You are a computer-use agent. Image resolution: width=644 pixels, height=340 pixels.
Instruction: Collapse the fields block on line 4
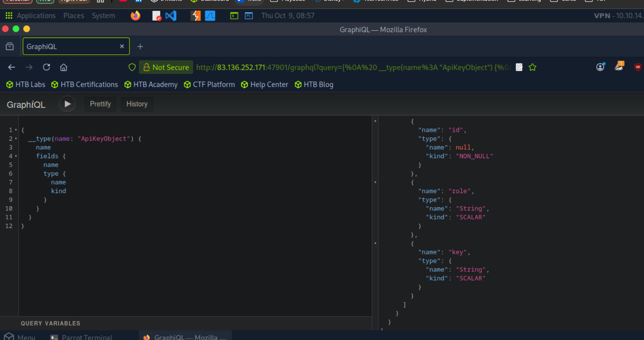tap(16, 156)
